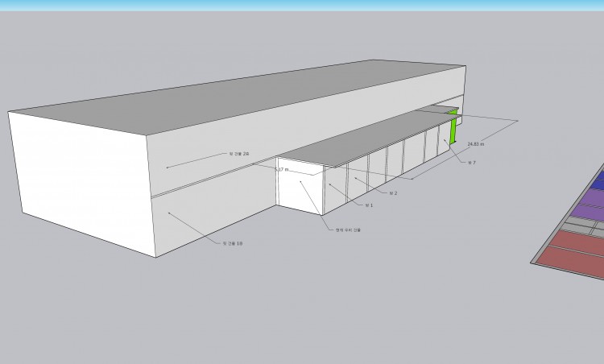
Task: Click the "뒷 건물 1층" text label
Action: tap(233, 242)
